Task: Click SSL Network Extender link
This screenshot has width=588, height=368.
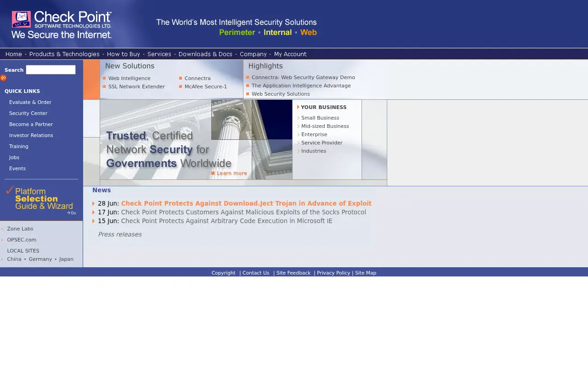Action: tap(136, 86)
